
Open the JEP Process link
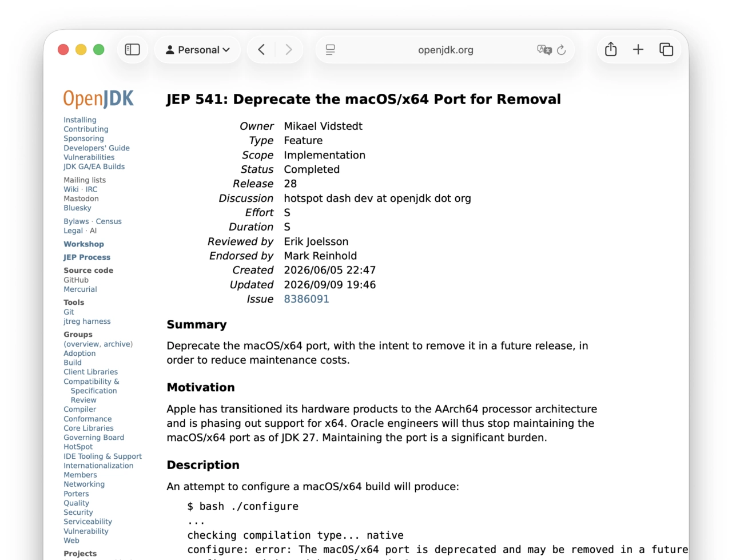point(87,257)
